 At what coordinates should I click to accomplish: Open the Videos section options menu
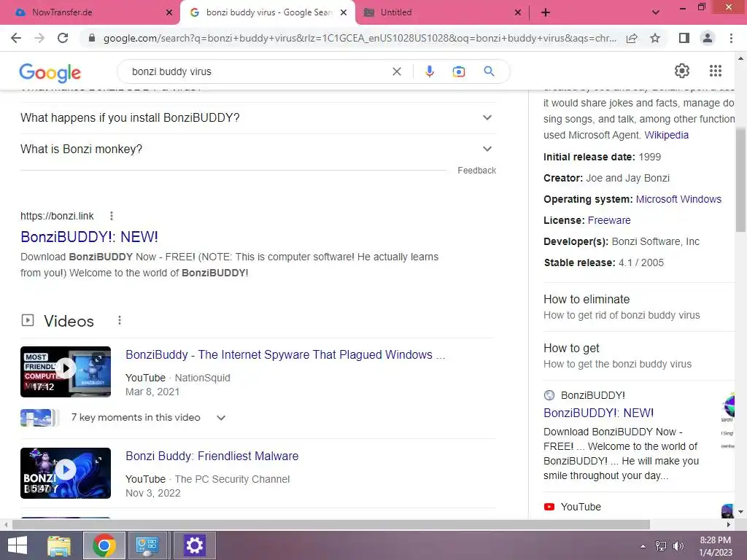pyautogui.click(x=120, y=321)
